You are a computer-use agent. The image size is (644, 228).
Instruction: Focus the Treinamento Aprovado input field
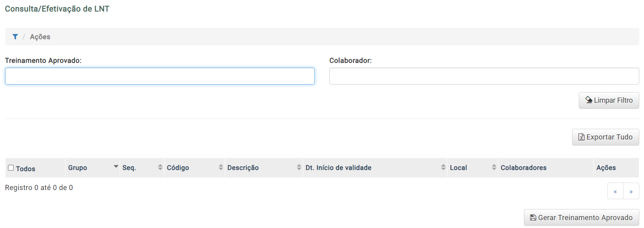click(160, 76)
